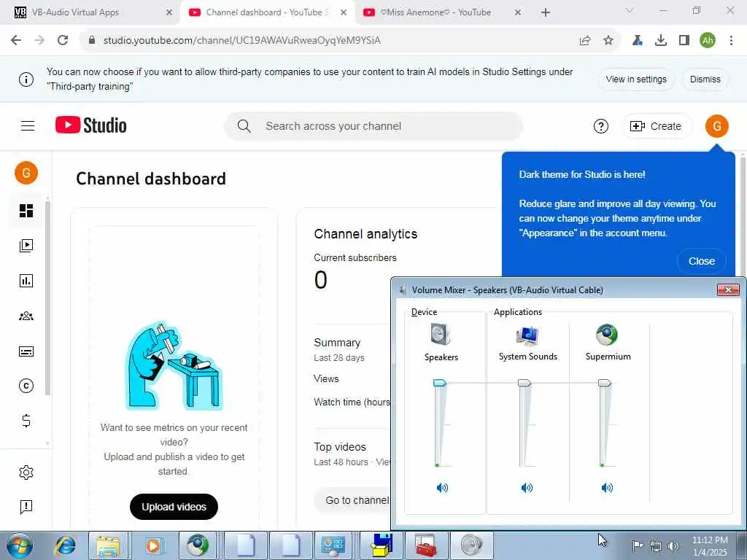Click Upload videos button
This screenshot has width=747, height=560.
174,507
